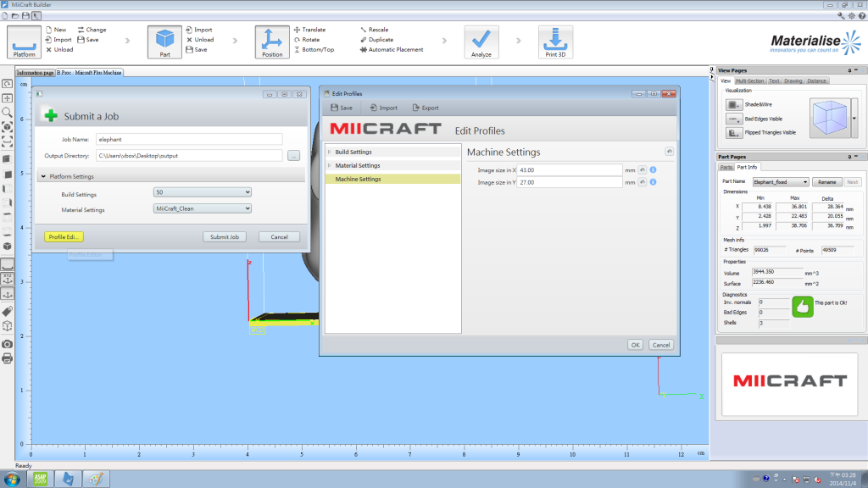This screenshot has width=868, height=488.
Task: Click Export in Edit Profiles toolbar
Action: [426, 108]
